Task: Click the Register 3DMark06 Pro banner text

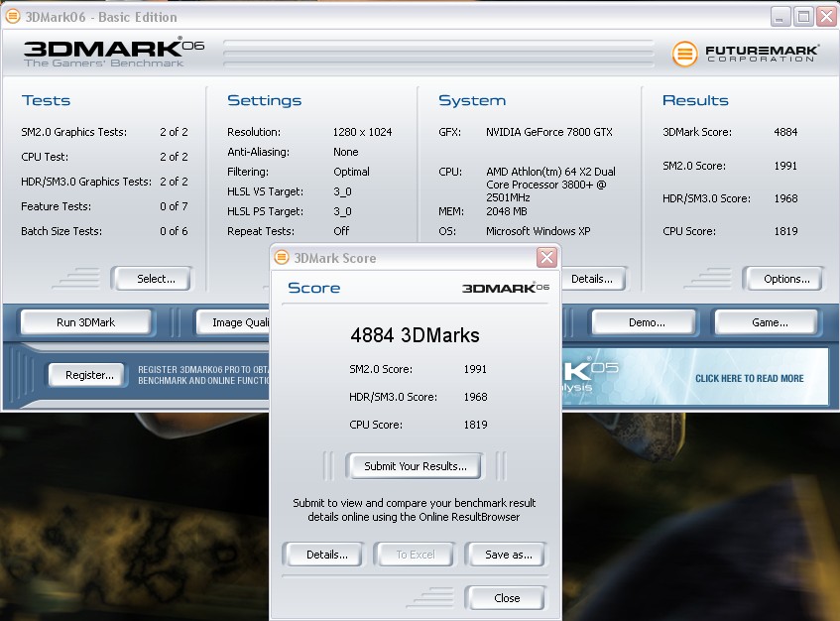Action: click(203, 375)
